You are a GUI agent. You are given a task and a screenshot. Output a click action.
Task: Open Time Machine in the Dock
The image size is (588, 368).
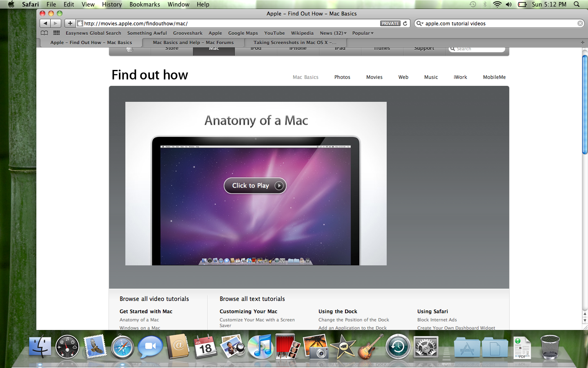pos(398,347)
